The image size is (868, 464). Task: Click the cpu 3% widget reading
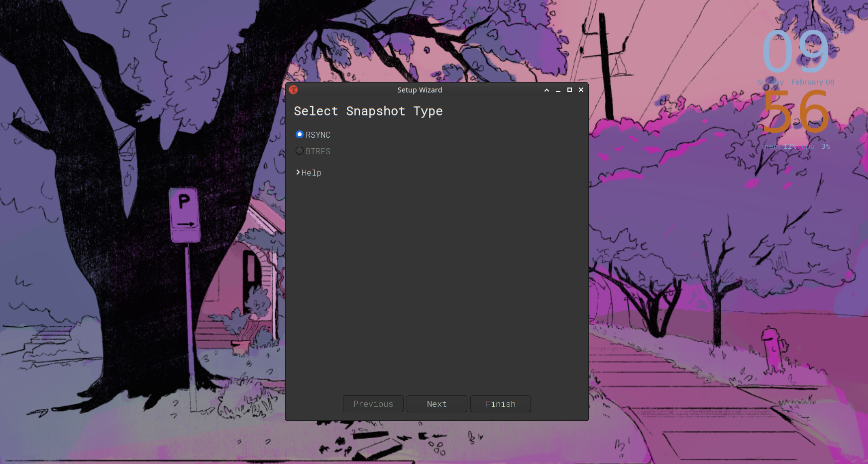coord(816,146)
